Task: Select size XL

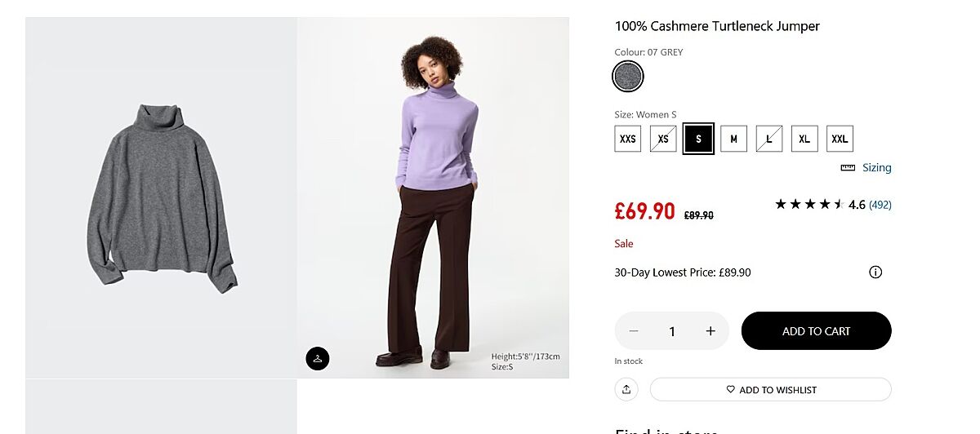Action: point(804,139)
